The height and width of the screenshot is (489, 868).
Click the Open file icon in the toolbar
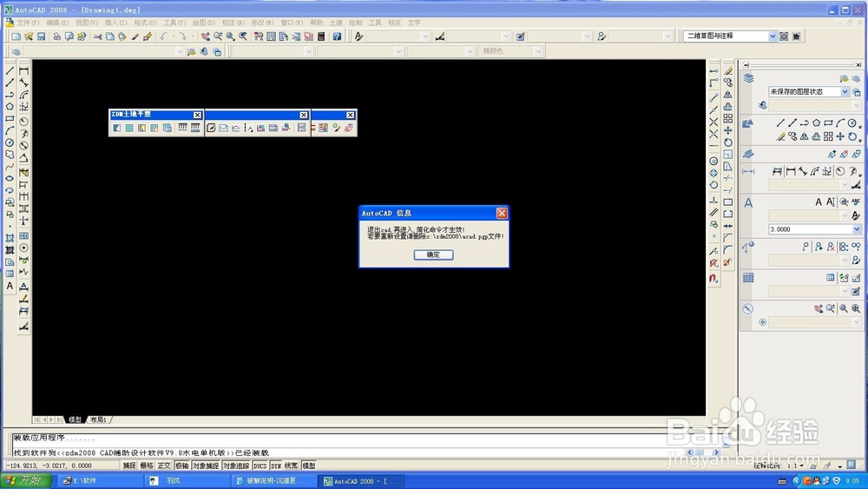(29, 36)
